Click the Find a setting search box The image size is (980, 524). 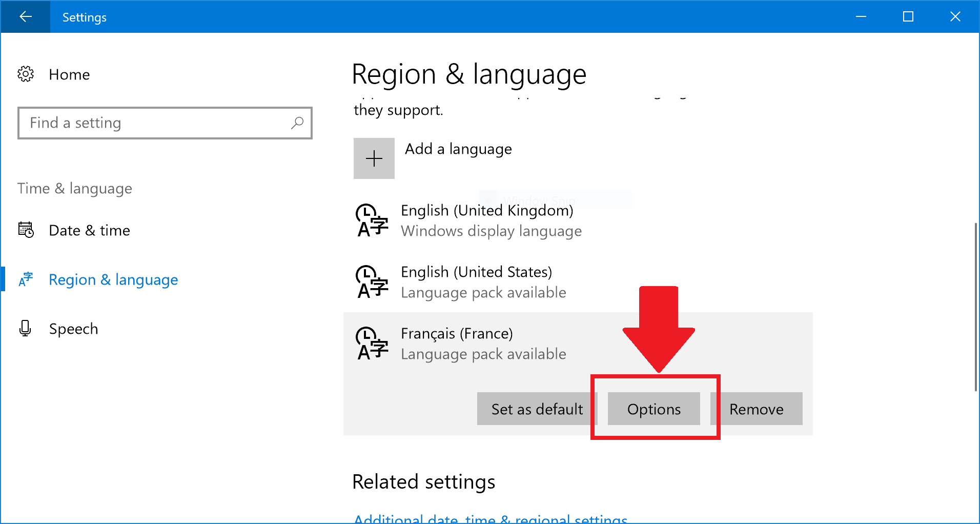154,123
